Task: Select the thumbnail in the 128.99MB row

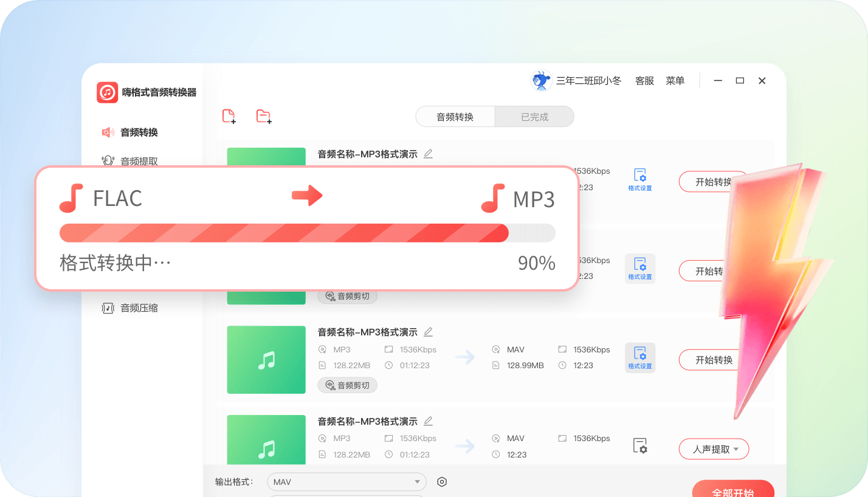Action: point(266,360)
